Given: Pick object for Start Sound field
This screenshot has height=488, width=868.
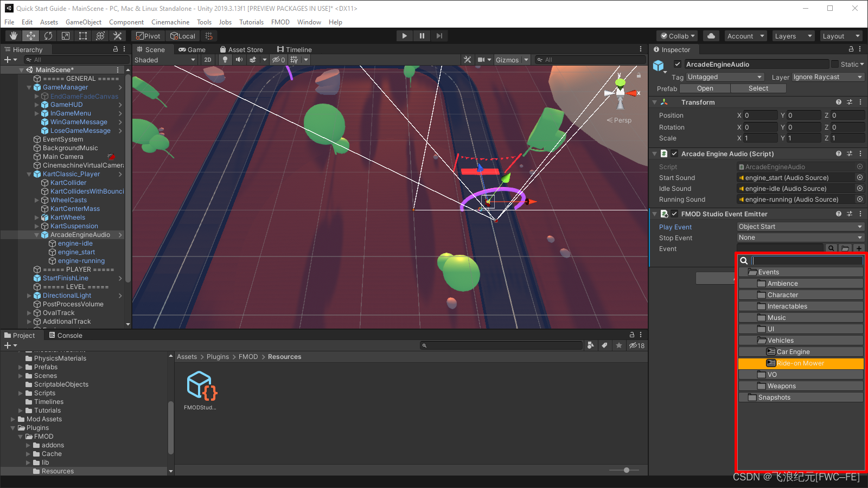Looking at the screenshot, I should pos(860,177).
